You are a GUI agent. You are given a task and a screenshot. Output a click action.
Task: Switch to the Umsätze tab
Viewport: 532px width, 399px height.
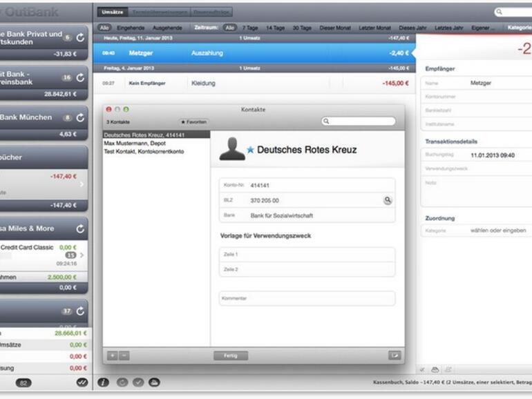[x=113, y=12]
